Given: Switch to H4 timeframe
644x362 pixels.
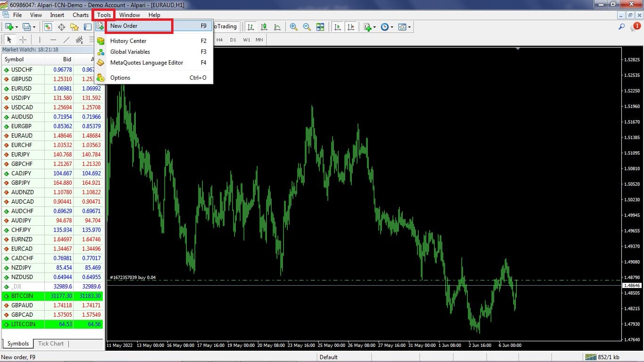Looking at the screenshot, I should (220, 40).
